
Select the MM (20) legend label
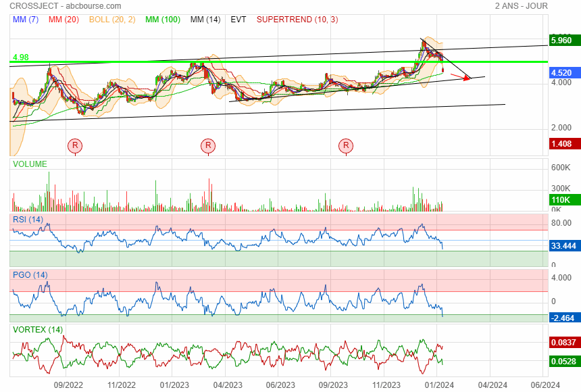pyautogui.click(x=64, y=20)
